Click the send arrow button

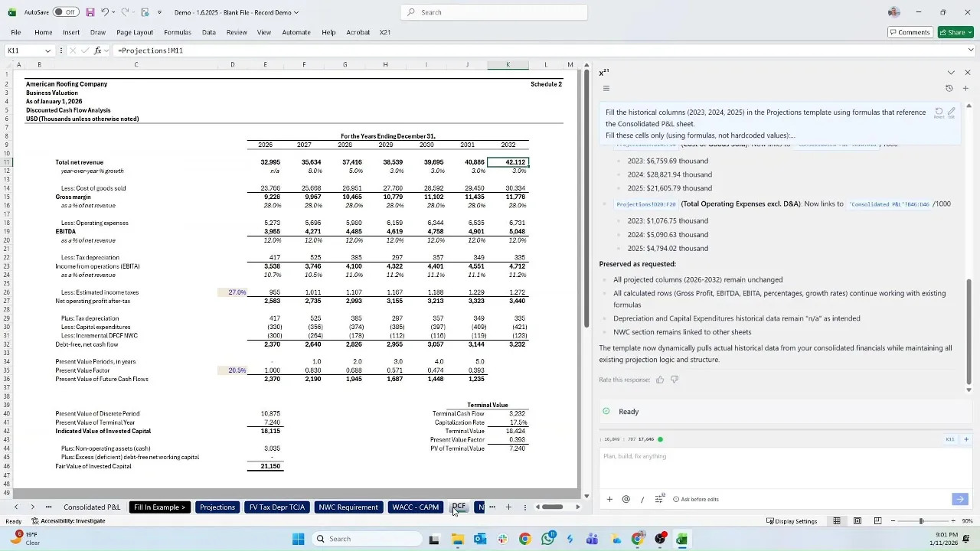(x=960, y=499)
